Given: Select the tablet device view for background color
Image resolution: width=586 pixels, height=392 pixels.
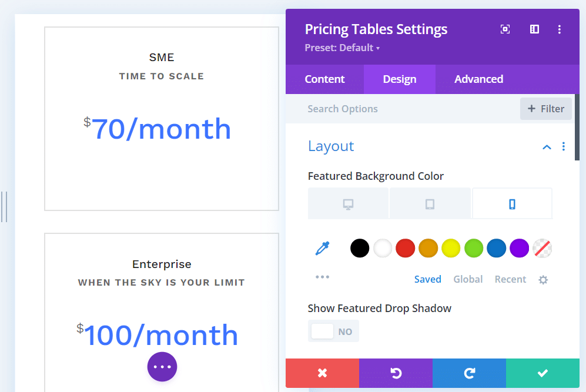Looking at the screenshot, I should click(x=430, y=203).
